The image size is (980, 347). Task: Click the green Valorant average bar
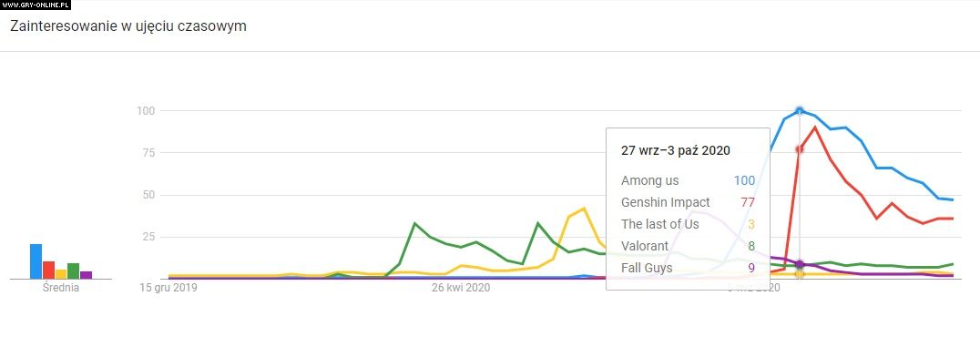pyautogui.click(x=73, y=270)
